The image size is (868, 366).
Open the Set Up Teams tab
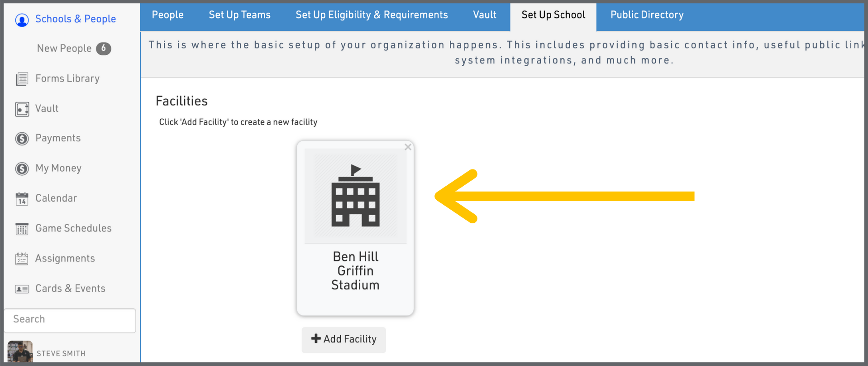click(239, 15)
